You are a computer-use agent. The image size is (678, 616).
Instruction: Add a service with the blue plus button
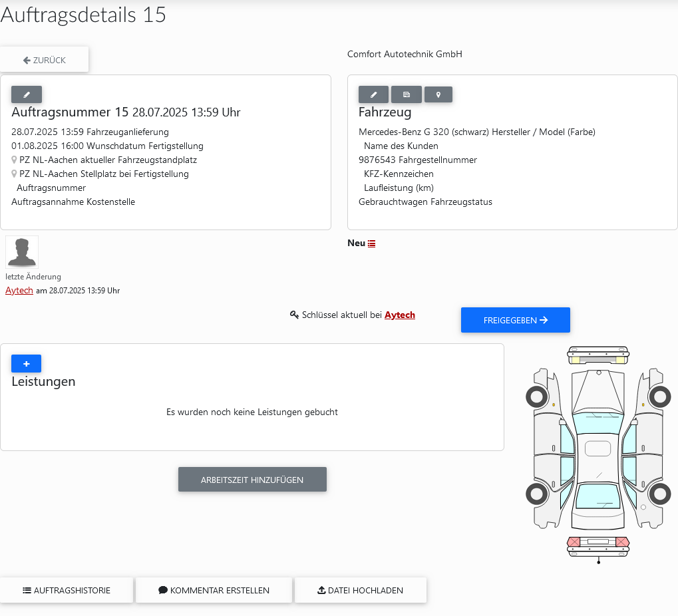27,364
